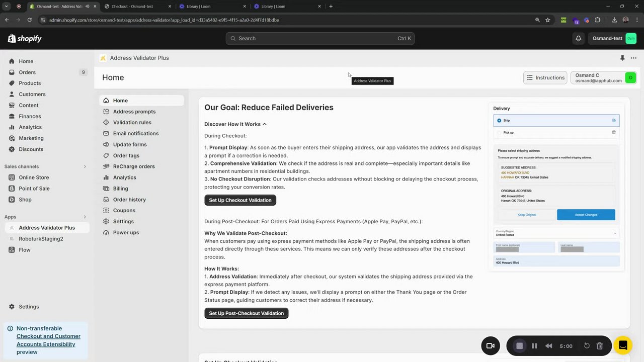The image size is (644, 362).
Task: Select the Pick up delivery option
Action: pos(499,133)
